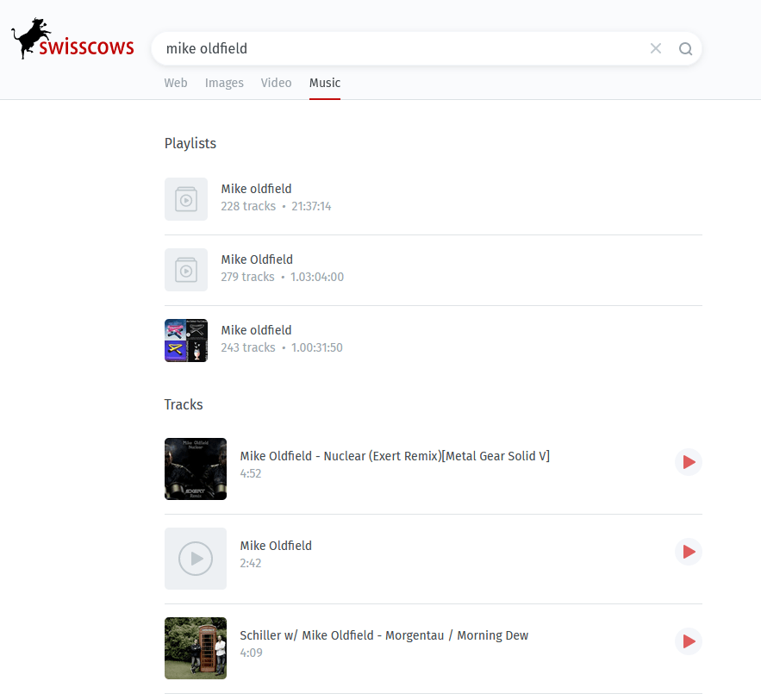
Task: Click the Nuclear remix album thumbnail
Action: [196, 469]
